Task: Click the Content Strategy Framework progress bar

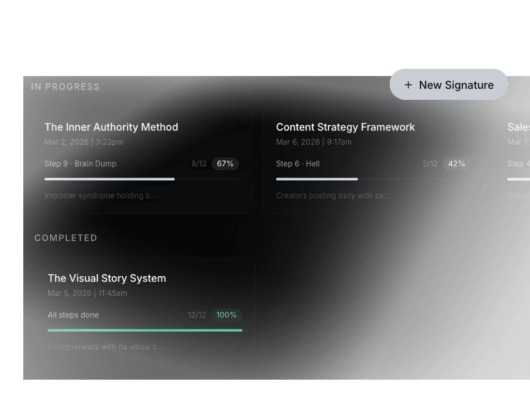Action: pos(373,179)
